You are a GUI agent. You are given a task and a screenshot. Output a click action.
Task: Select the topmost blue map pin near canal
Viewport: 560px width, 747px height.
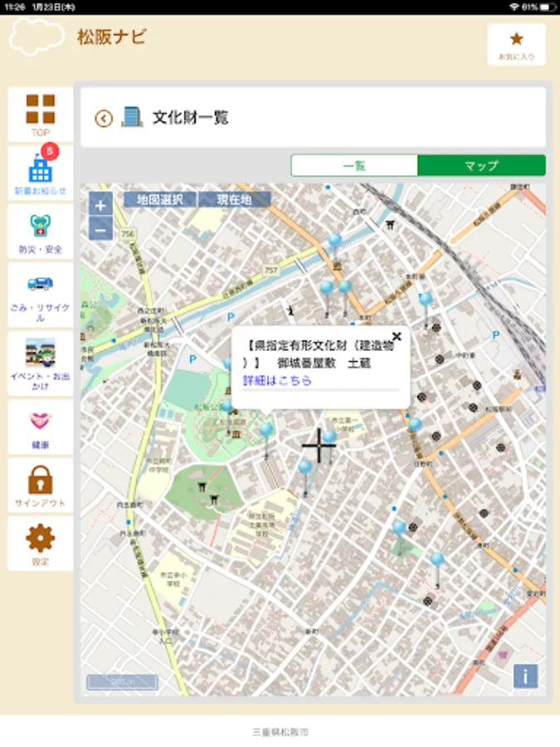pyautogui.click(x=335, y=239)
